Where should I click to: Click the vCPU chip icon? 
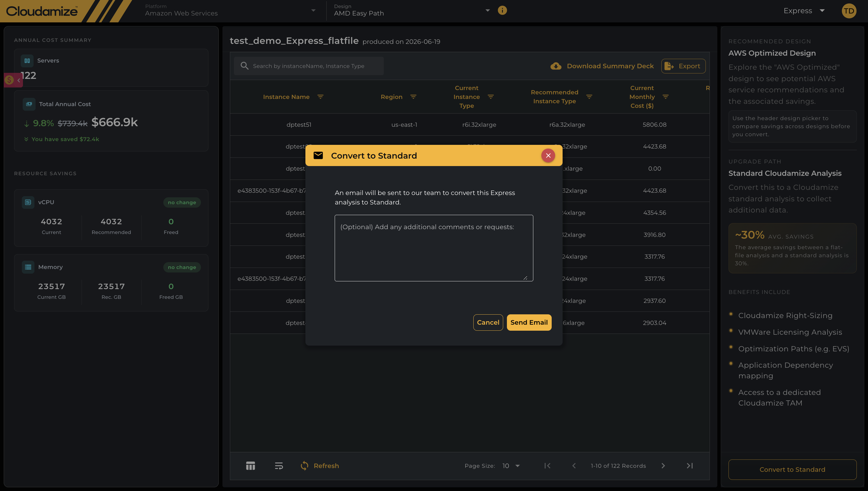click(28, 202)
